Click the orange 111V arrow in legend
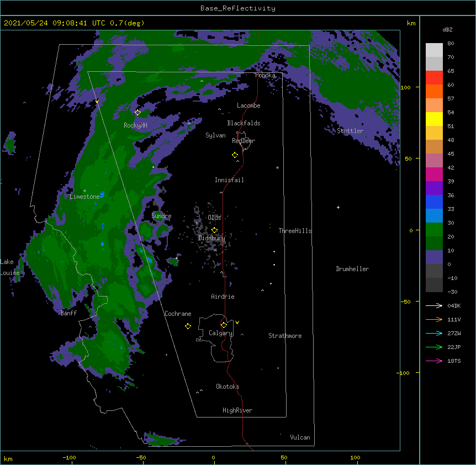The image size is (476, 465). tap(434, 319)
